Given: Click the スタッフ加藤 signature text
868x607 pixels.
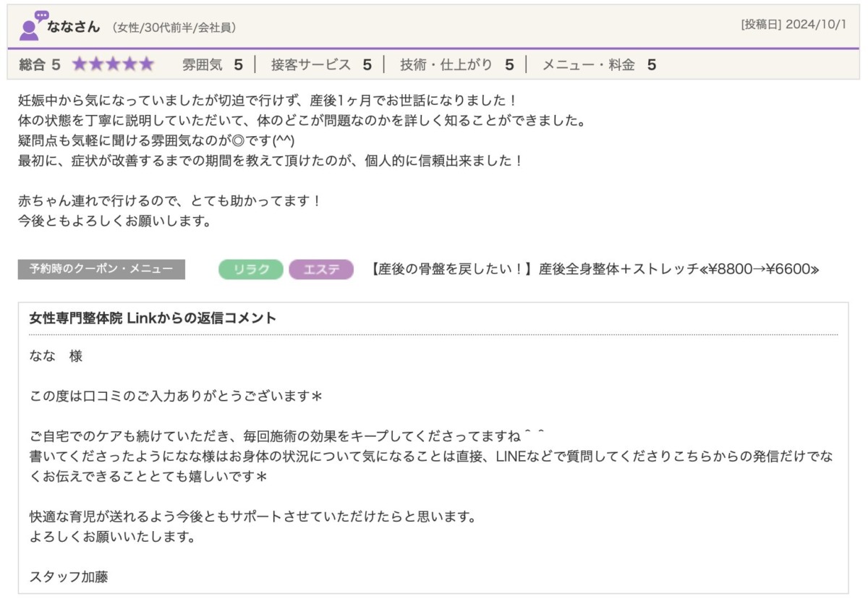Looking at the screenshot, I should pos(69,576).
